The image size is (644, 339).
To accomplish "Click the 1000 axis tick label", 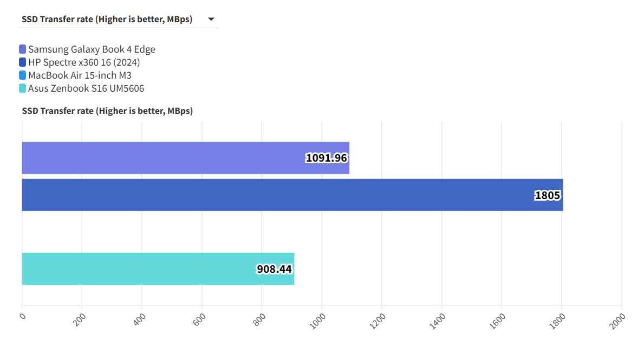I will (317, 318).
